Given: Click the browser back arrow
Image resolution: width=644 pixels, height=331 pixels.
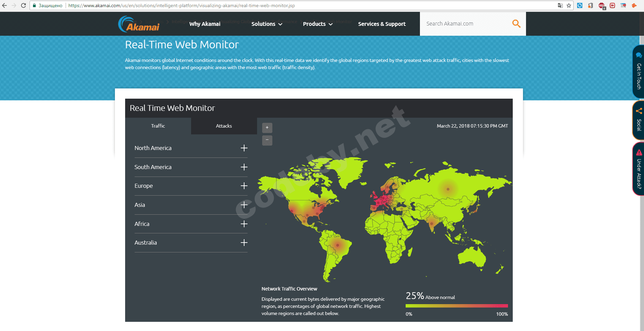Looking at the screenshot, I should (x=4, y=5).
